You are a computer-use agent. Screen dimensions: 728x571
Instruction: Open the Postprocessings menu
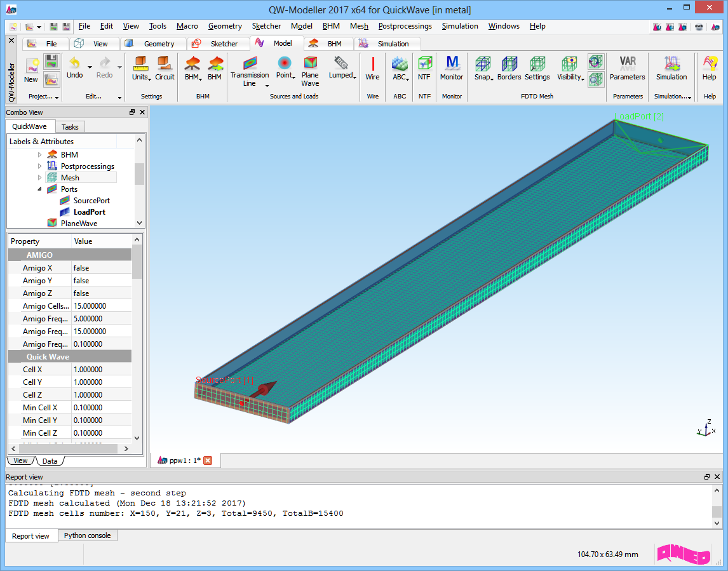[405, 26]
